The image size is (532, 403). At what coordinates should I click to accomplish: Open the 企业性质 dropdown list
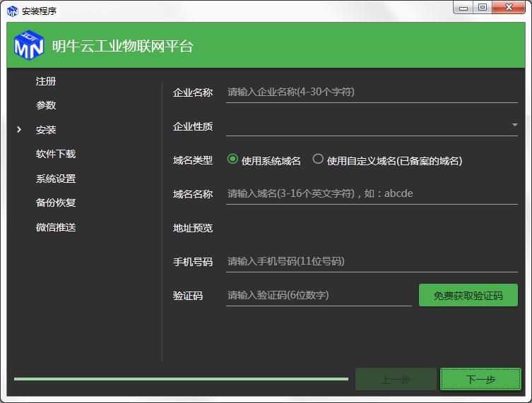coord(372,126)
